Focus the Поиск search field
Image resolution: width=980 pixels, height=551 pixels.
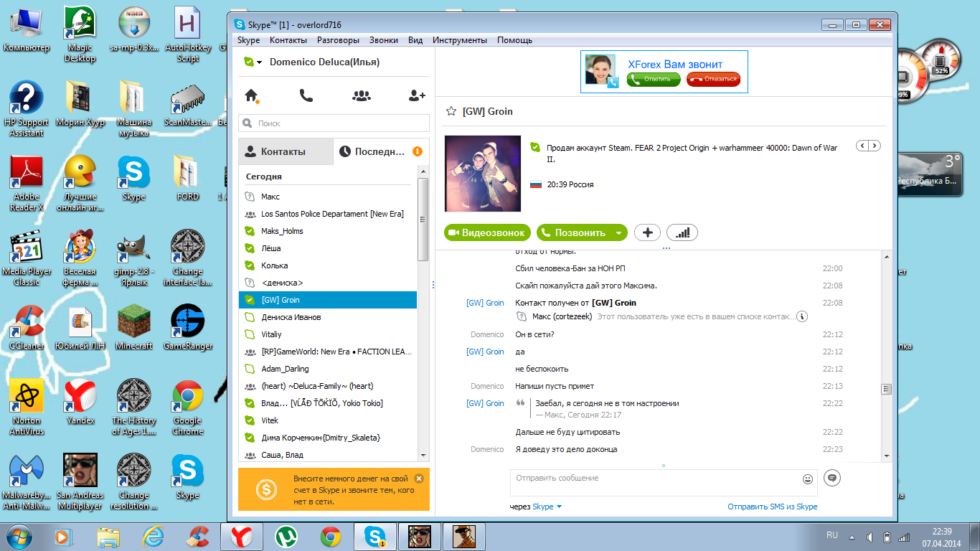tap(334, 123)
